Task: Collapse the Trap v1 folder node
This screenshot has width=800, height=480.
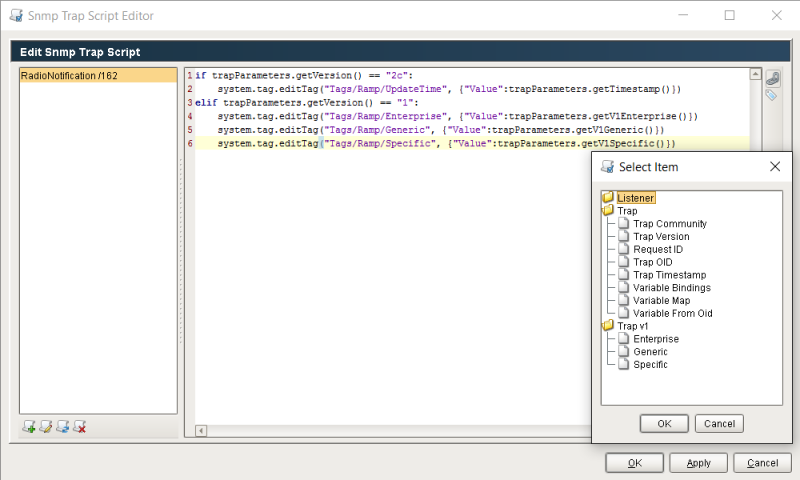Action: pos(608,326)
